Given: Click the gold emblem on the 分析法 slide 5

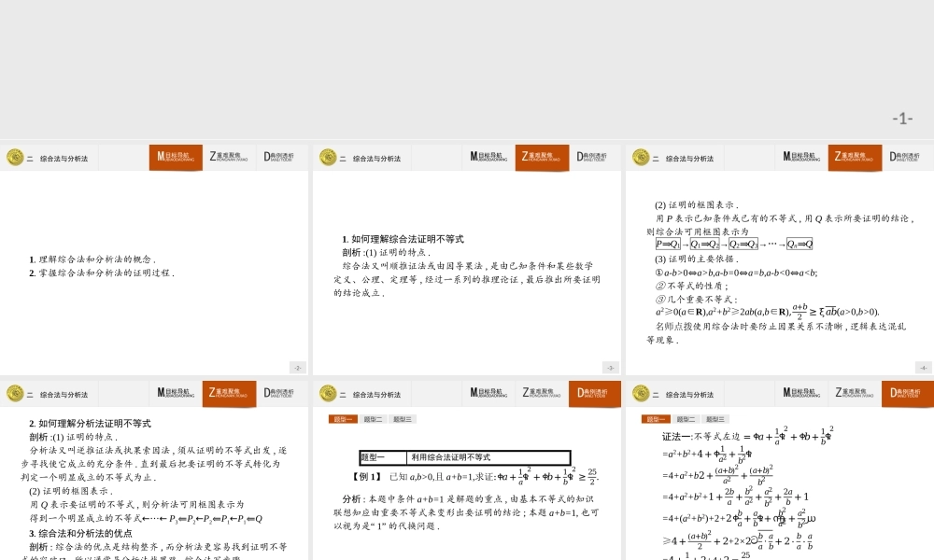Looking at the screenshot, I should [x=15, y=394].
